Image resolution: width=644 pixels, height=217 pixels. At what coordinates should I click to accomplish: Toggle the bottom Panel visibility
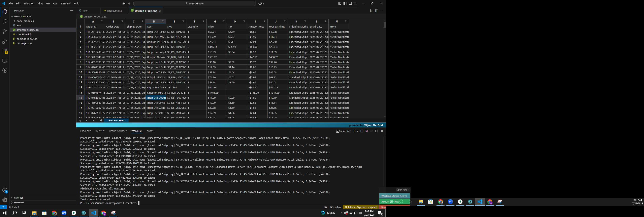[350, 3]
